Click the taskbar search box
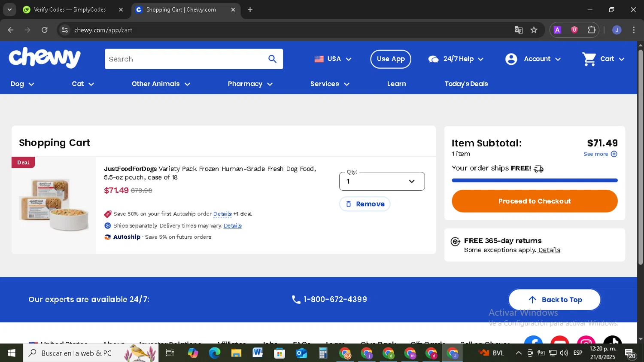The width and height of the screenshot is (644, 362). click(x=91, y=353)
